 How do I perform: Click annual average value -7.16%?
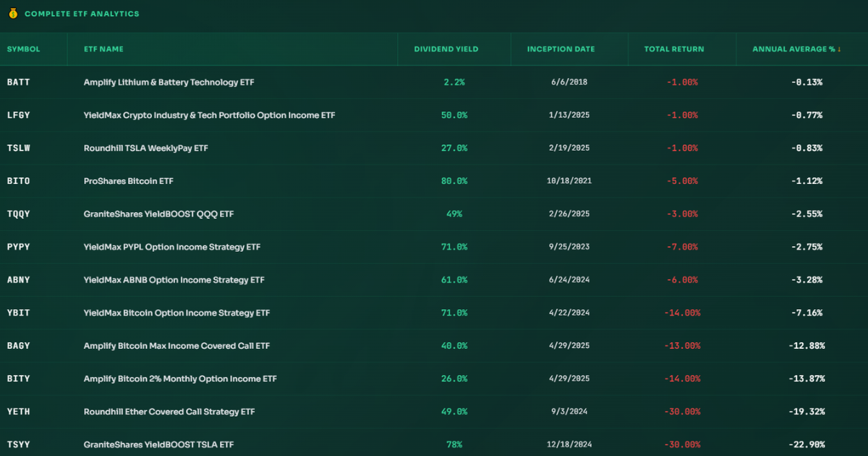(807, 313)
